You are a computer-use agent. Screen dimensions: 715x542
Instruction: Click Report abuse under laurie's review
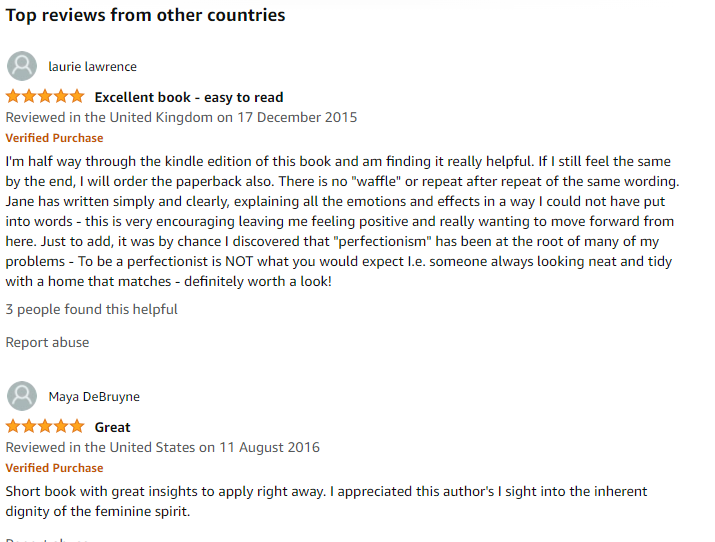coord(47,342)
